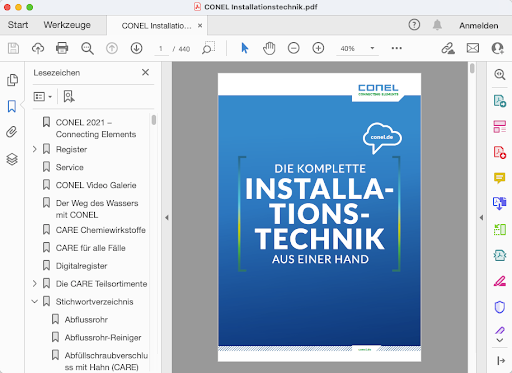
Task: Click the share link icon
Action: (448, 48)
